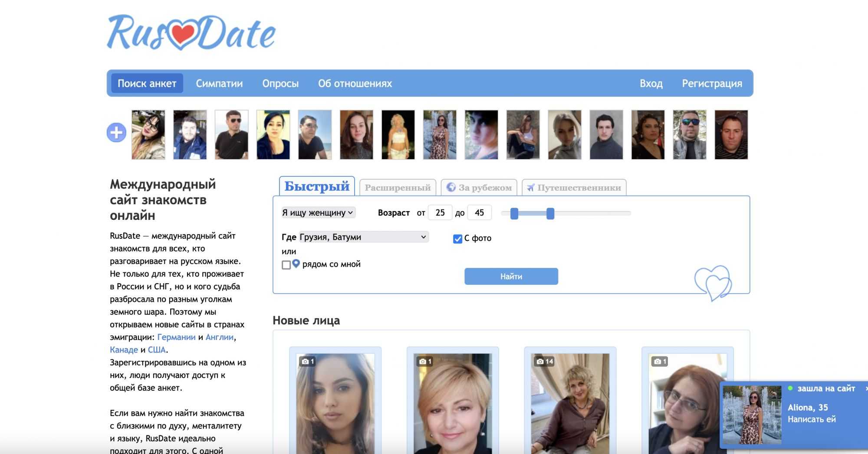
Task: Click the globe icon on 'За рубежом' tab
Action: click(451, 187)
